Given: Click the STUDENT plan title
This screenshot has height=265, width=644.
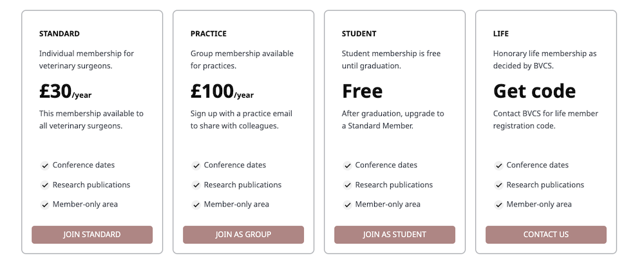Looking at the screenshot, I should 359,33.
